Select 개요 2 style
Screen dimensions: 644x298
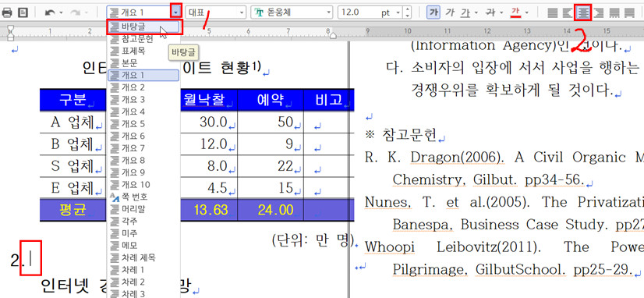[x=143, y=87]
